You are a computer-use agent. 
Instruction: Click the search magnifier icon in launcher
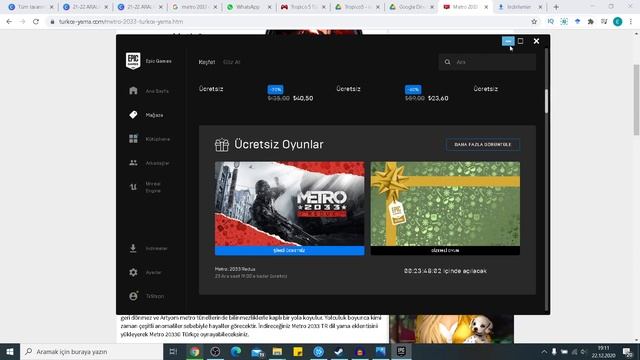click(447, 62)
